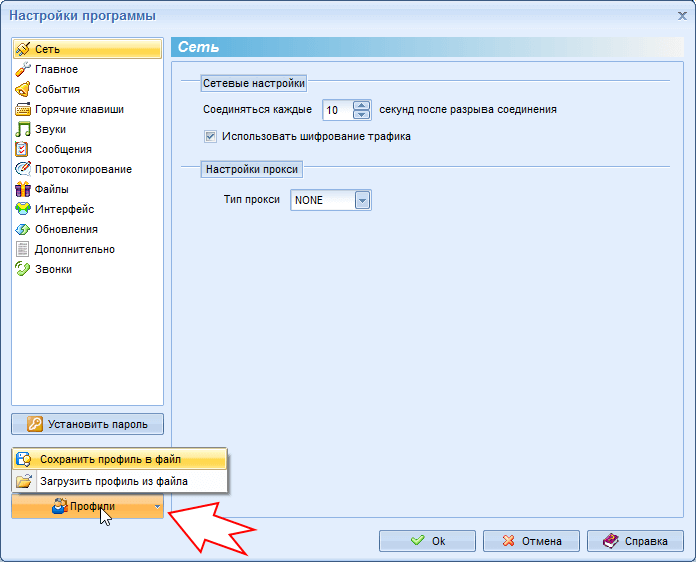This screenshot has height=562, width=696.
Task: Open the Дополнительно settings category
Action: click(87, 249)
